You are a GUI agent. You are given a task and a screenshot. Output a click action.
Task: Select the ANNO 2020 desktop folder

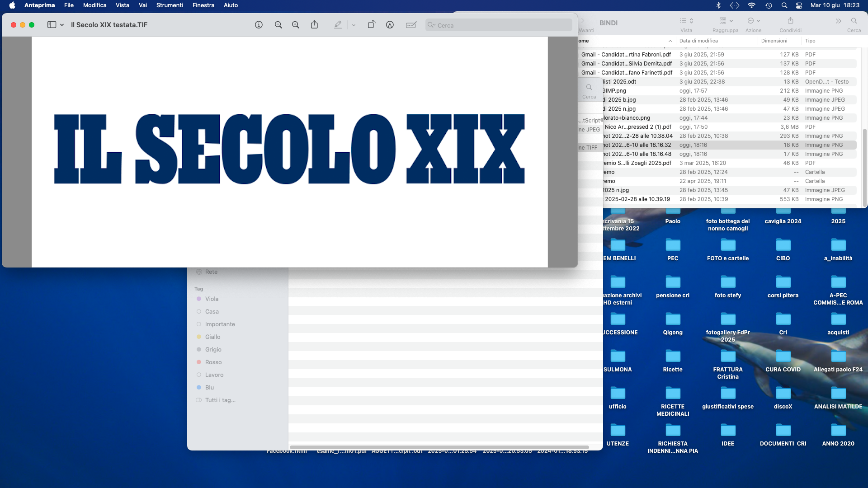point(838,435)
